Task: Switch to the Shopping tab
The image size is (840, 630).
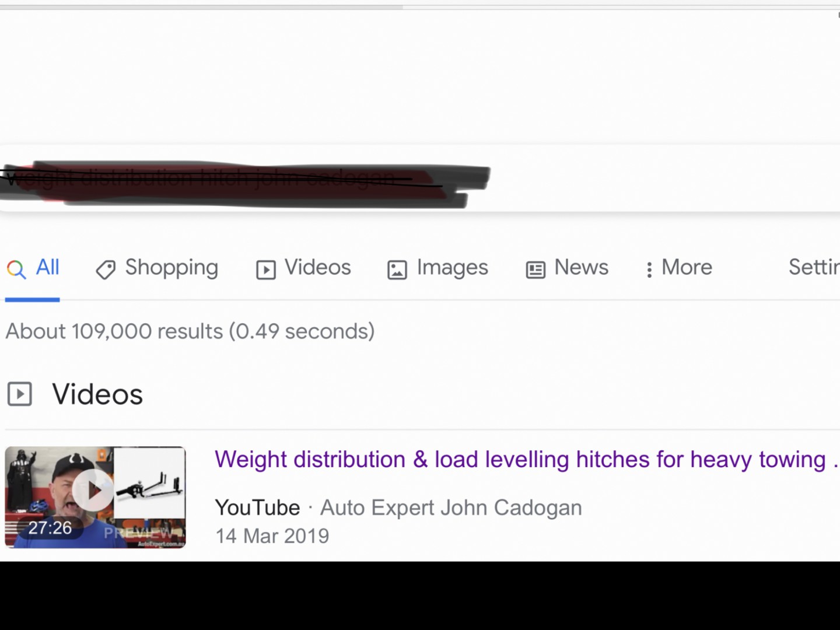Action: point(171,268)
